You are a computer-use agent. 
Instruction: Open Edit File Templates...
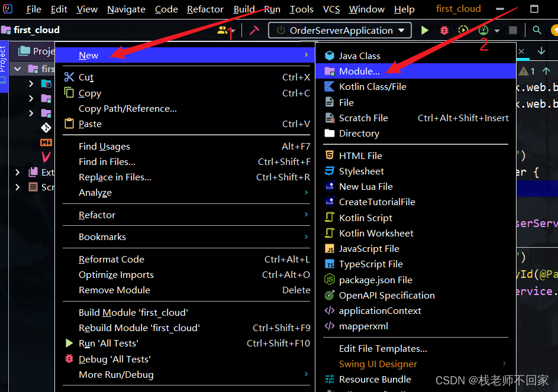point(415,349)
